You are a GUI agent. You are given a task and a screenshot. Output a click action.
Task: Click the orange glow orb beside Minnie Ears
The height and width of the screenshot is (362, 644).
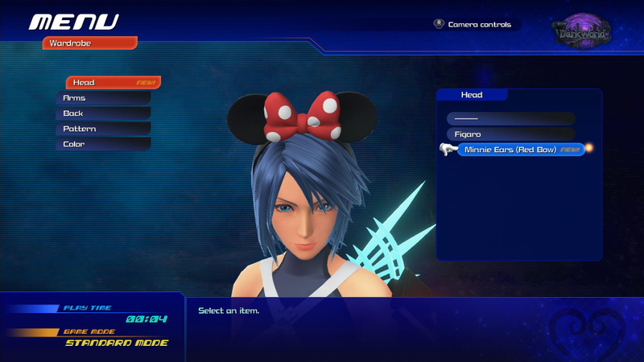pyautogui.click(x=589, y=148)
